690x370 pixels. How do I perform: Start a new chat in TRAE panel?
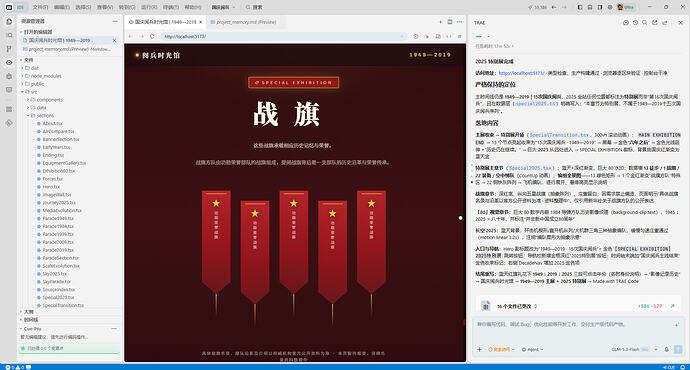coord(625,22)
